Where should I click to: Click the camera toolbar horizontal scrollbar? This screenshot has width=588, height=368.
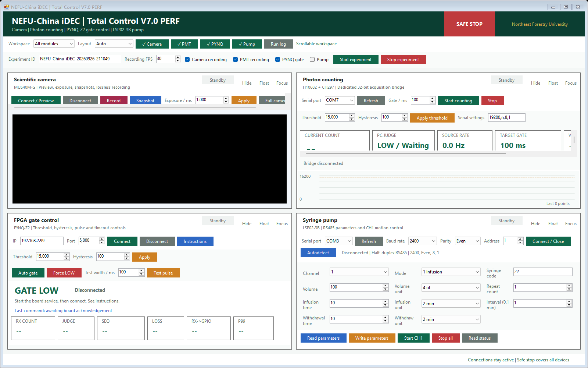(135, 107)
